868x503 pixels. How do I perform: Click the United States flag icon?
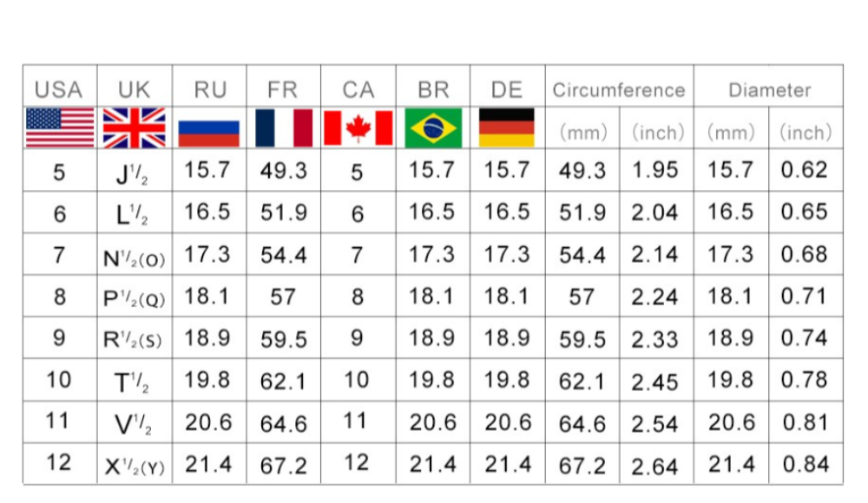tap(60, 128)
